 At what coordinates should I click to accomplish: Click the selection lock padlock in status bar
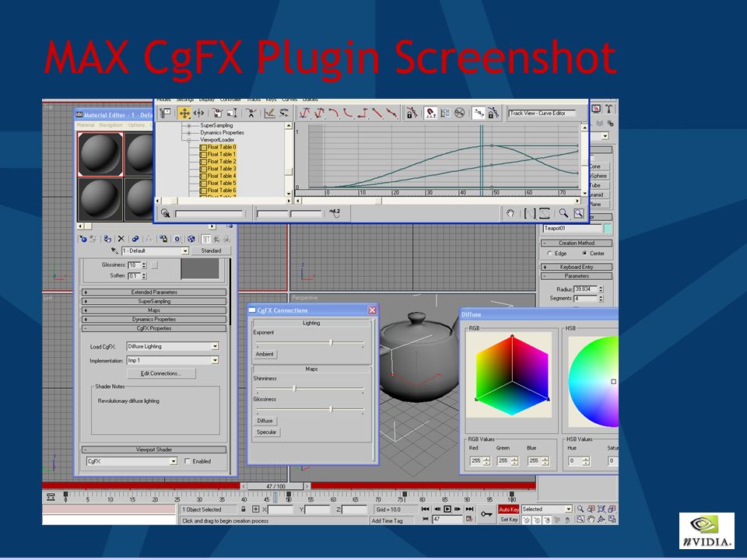click(244, 509)
